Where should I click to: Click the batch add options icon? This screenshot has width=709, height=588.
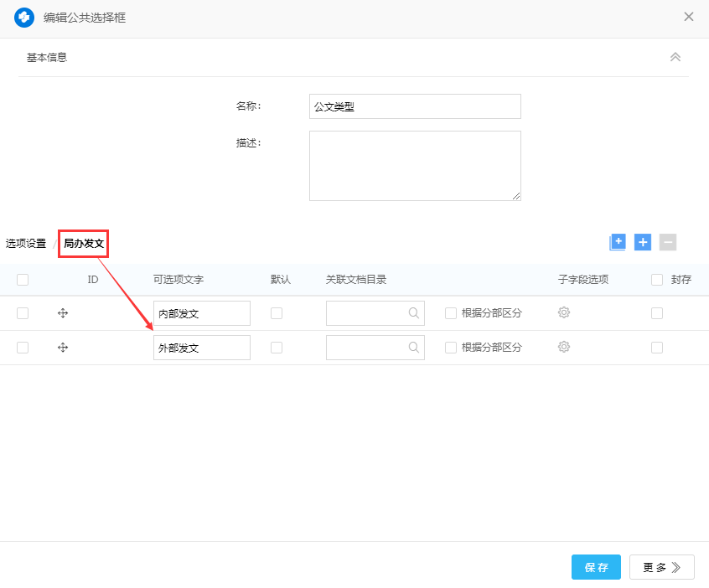(x=618, y=242)
